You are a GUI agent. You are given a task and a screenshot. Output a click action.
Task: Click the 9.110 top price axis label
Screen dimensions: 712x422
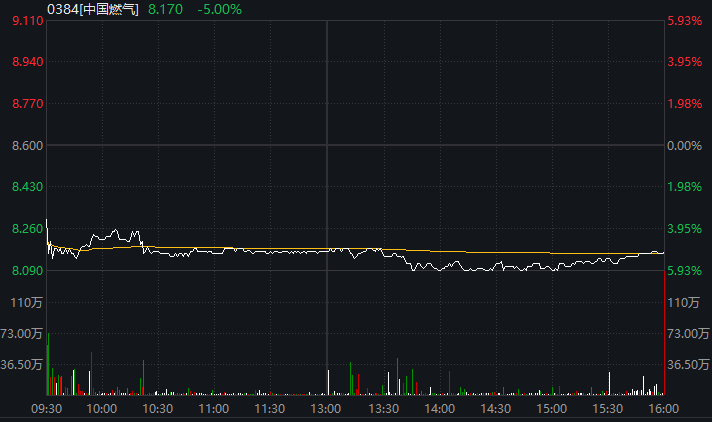27,20
